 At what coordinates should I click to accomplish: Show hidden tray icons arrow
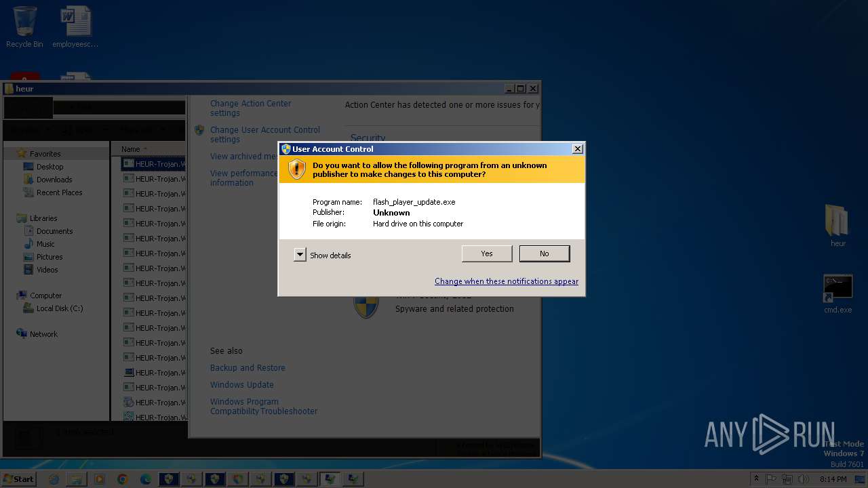pyautogui.click(x=757, y=479)
